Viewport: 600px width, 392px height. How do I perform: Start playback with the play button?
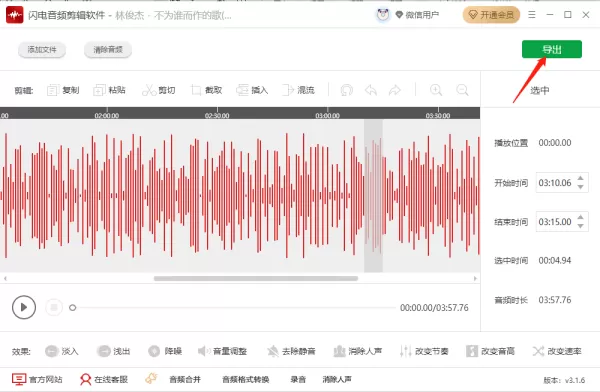click(24, 307)
